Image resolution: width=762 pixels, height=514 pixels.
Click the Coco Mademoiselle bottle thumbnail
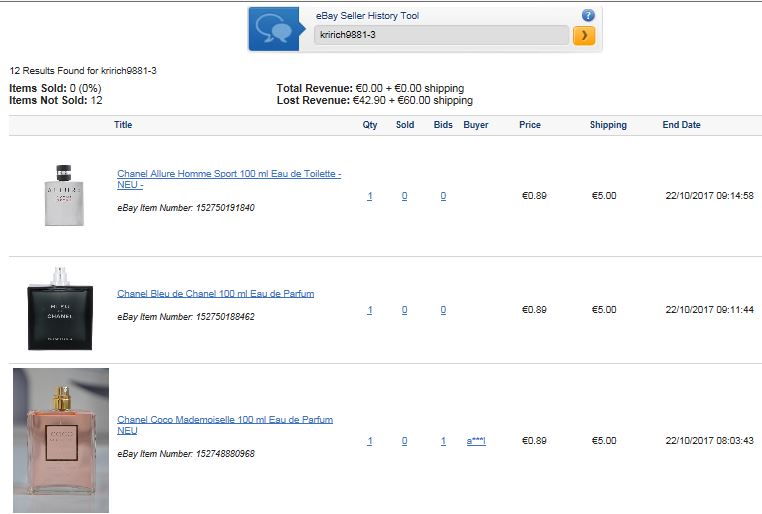click(x=61, y=440)
